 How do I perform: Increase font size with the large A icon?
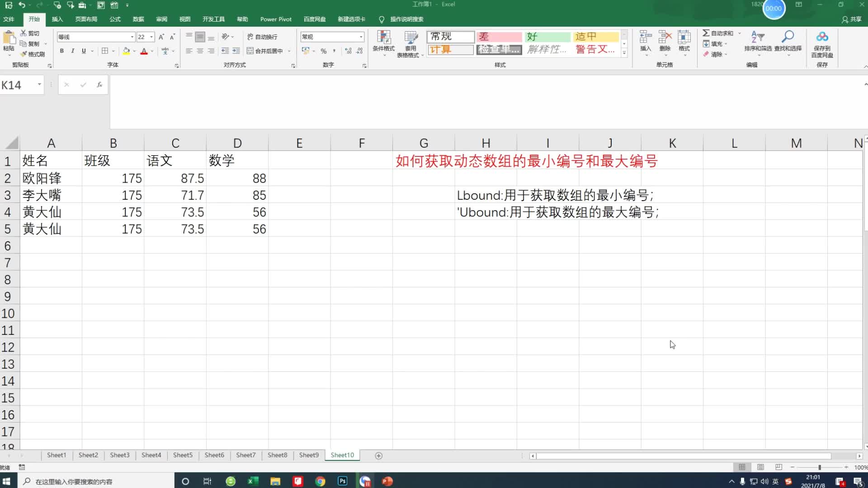point(161,37)
